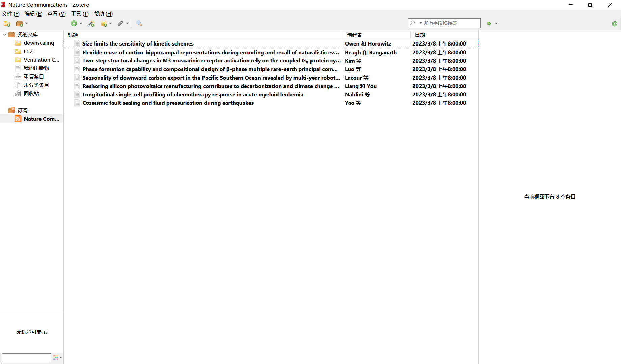Open 未分类条目 in the sidebar
The height and width of the screenshot is (364, 621).
36,85
